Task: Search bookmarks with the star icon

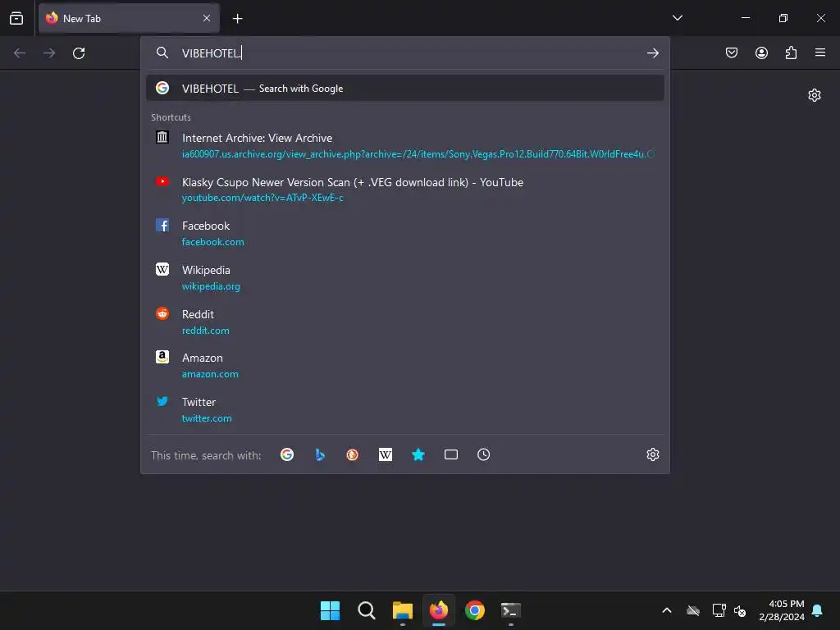Action: pos(418,454)
